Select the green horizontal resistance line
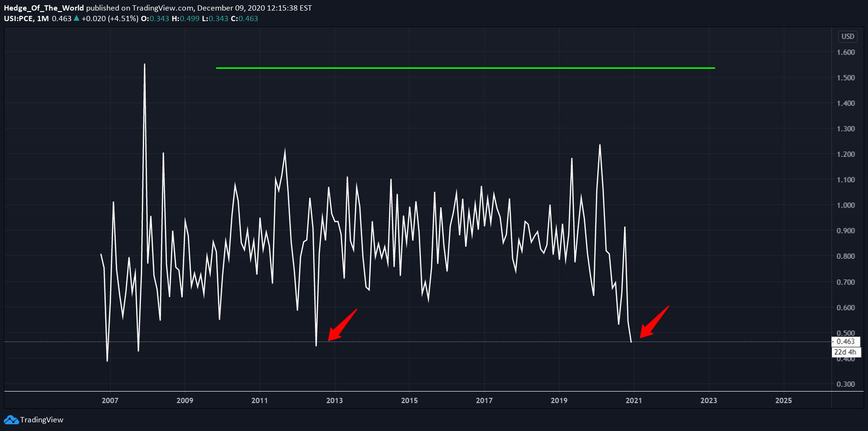The height and width of the screenshot is (431, 868). click(465, 68)
